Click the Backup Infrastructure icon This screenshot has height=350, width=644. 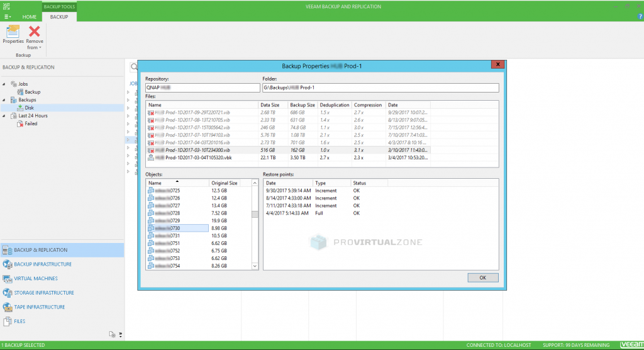pyautogui.click(x=8, y=264)
